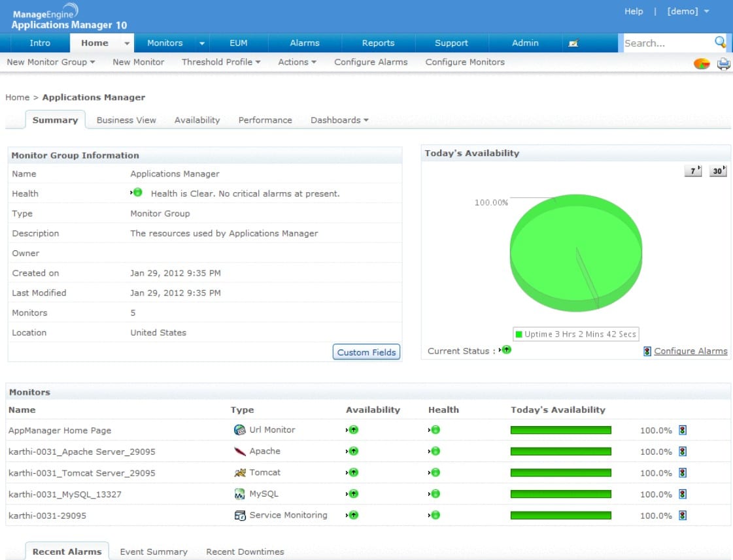Open the Threshold Profile dropdown

[220, 62]
